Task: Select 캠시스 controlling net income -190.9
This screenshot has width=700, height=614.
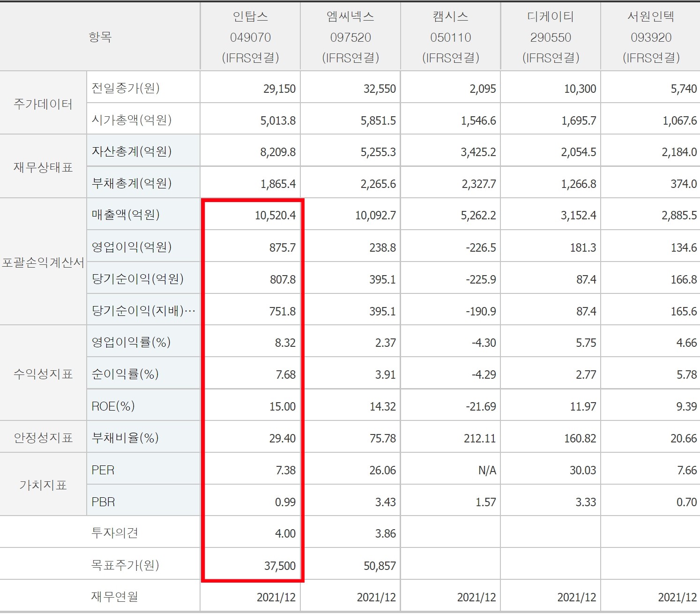Action: pos(481,311)
